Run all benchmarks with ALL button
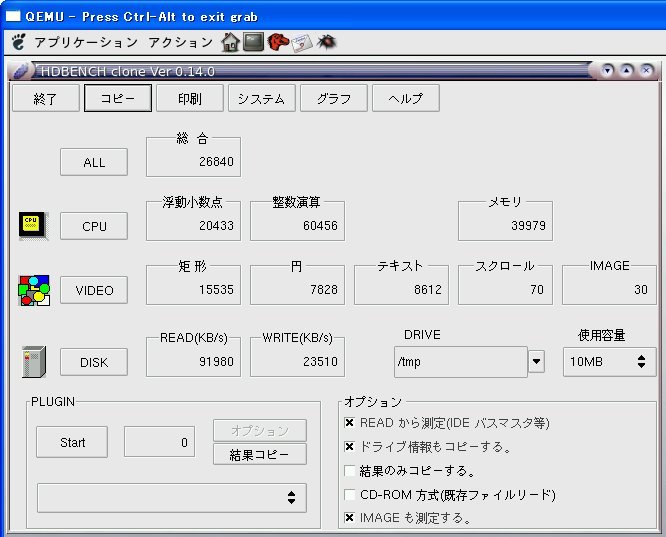 point(94,162)
